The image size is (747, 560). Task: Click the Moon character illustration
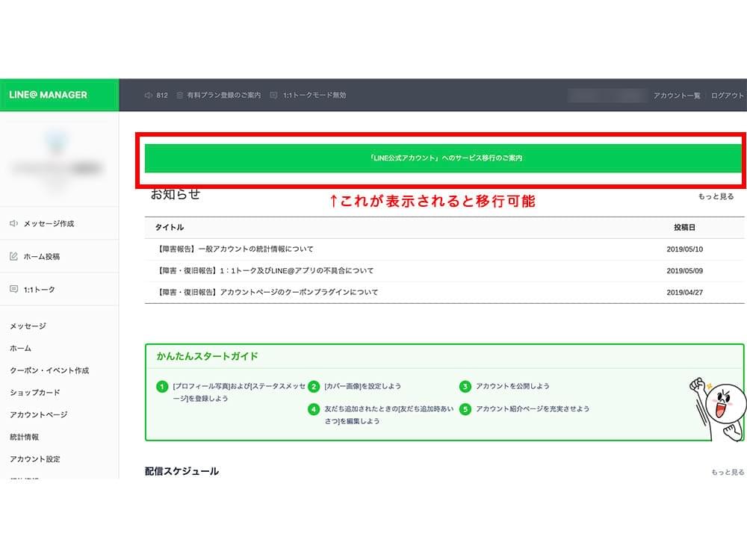(717, 409)
